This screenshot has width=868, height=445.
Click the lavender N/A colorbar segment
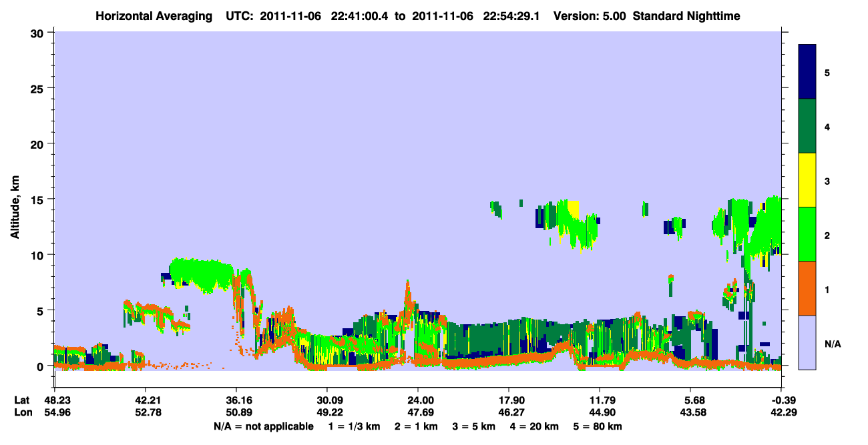click(x=807, y=342)
